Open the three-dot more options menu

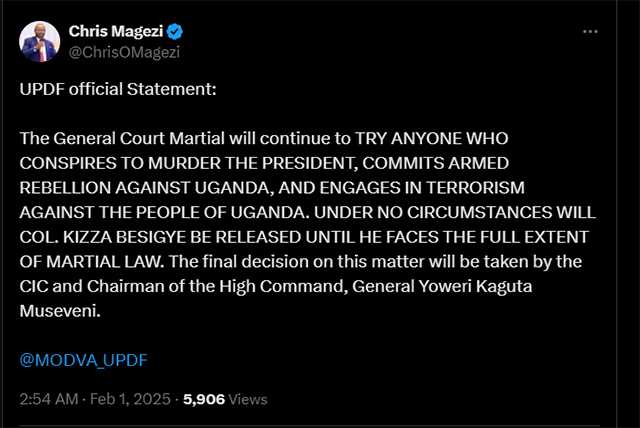[589, 32]
